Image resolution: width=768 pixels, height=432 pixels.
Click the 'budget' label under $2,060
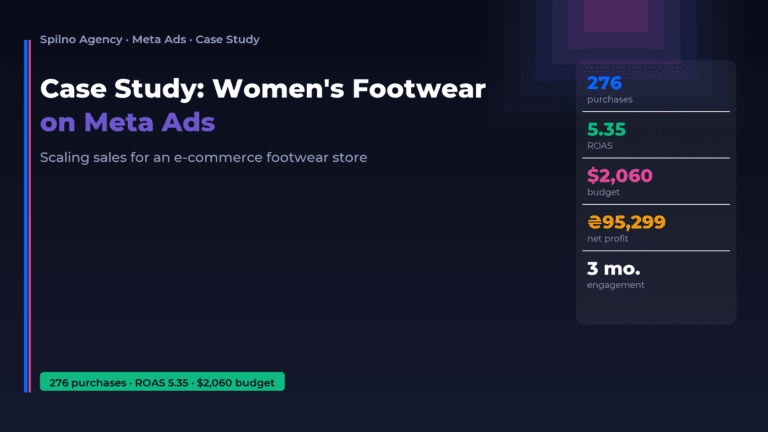coord(603,192)
